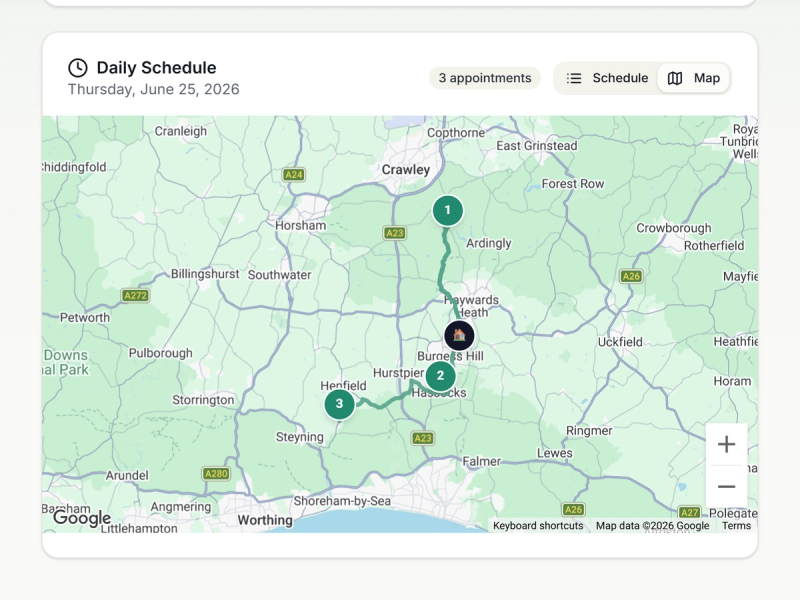Click the A280 road shield
This screenshot has height=600, width=800.
pos(216,474)
